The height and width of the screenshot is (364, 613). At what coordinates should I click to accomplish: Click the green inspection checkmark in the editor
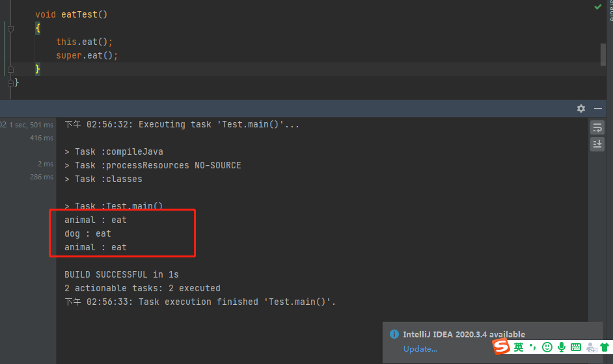pyautogui.click(x=598, y=6)
